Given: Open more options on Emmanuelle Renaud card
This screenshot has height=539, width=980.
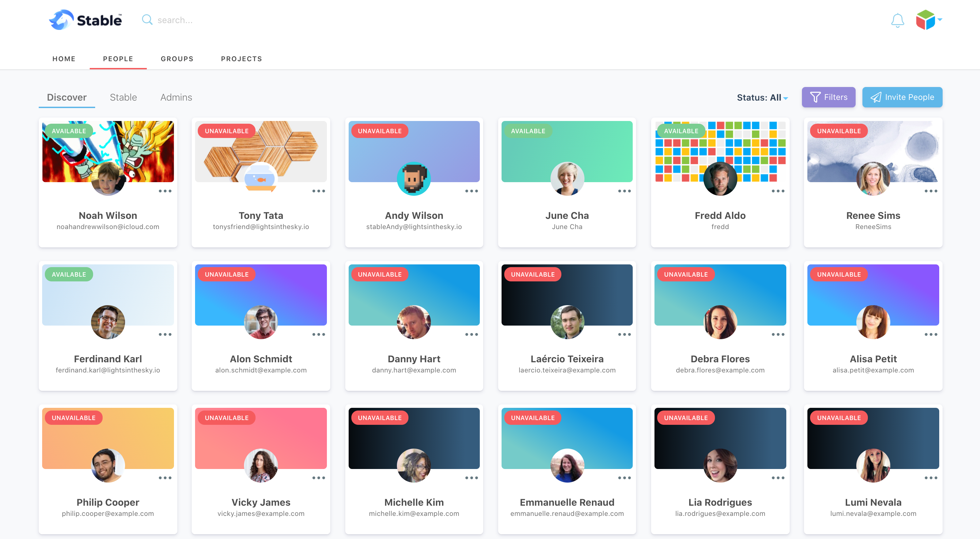Looking at the screenshot, I should pos(624,478).
